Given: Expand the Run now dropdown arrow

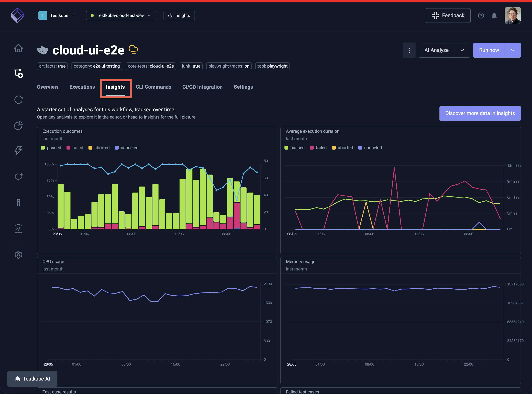Looking at the screenshot, I should pyautogui.click(x=513, y=50).
